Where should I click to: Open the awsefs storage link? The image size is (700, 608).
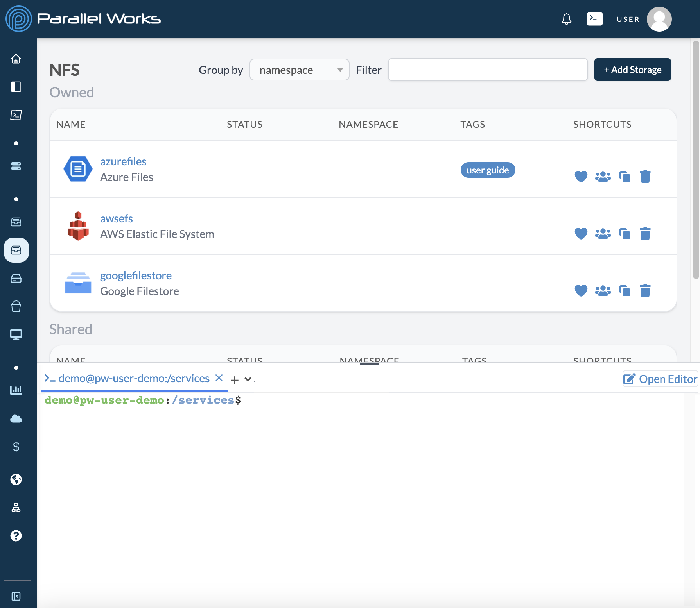(117, 218)
